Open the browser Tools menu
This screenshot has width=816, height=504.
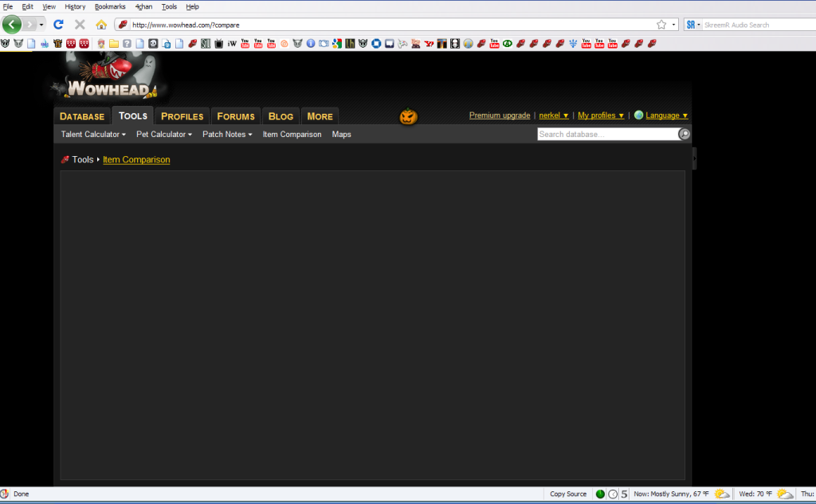coord(169,6)
